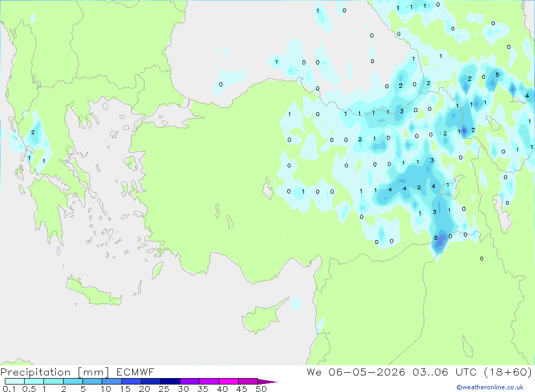
Task: Open the weatheronline.co.uk copyright link
Action: [x=490, y=387]
